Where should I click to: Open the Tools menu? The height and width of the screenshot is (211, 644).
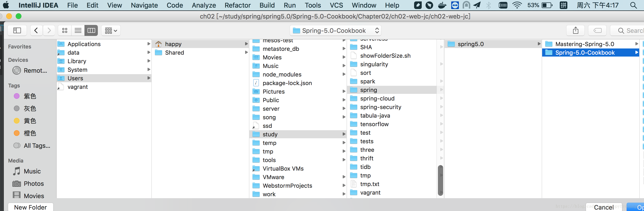click(313, 5)
